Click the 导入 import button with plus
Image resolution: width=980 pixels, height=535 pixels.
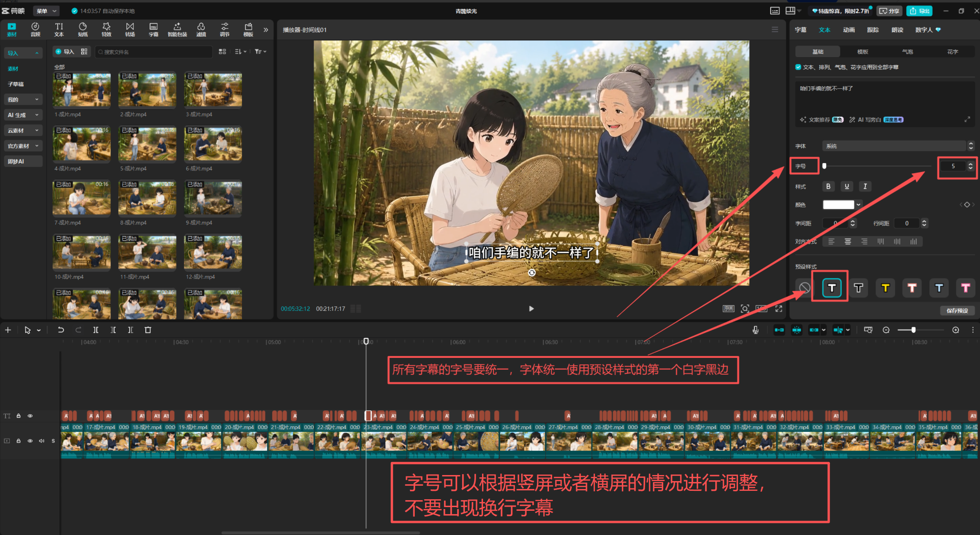pyautogui.click(x=65, y=52)
